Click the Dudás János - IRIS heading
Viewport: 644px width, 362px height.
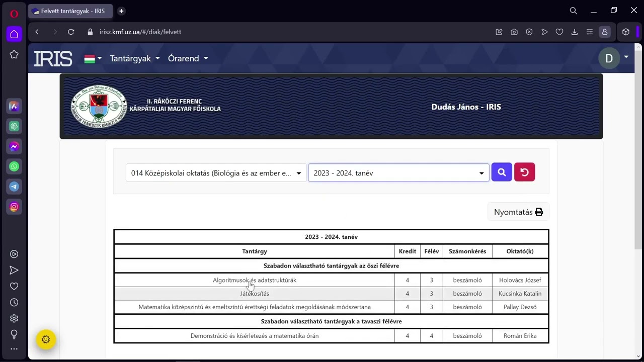point(466,107)
